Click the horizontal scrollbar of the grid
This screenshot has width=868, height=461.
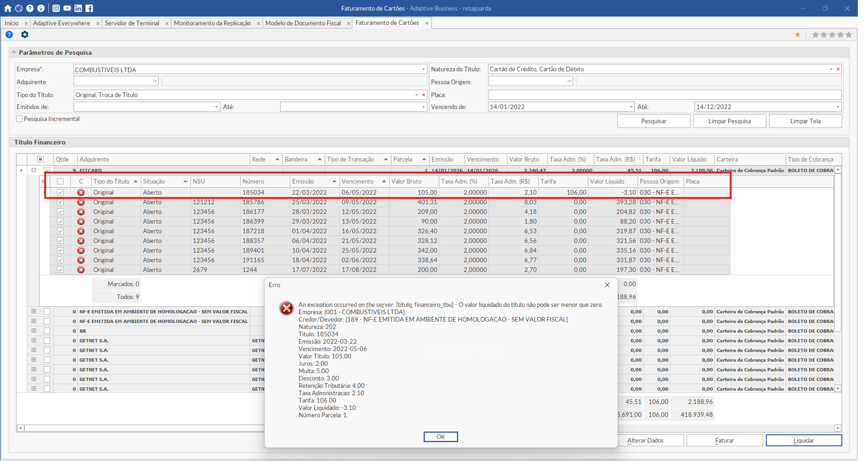(x=138, y=428)
